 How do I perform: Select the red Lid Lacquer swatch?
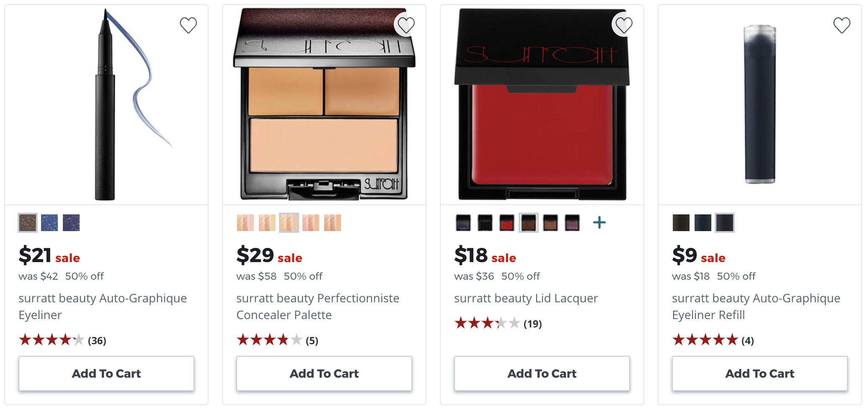pyautogui.click(x=507, y=223)
